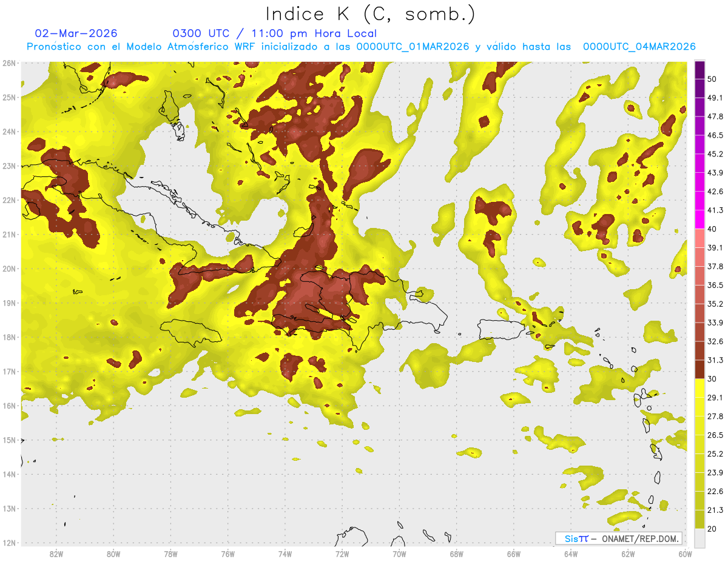Viewport: 728px width, 562px height.
Task: Click the "0300 UTC / 11:00 pm Hora Local" text
Action: pos(275,33)
